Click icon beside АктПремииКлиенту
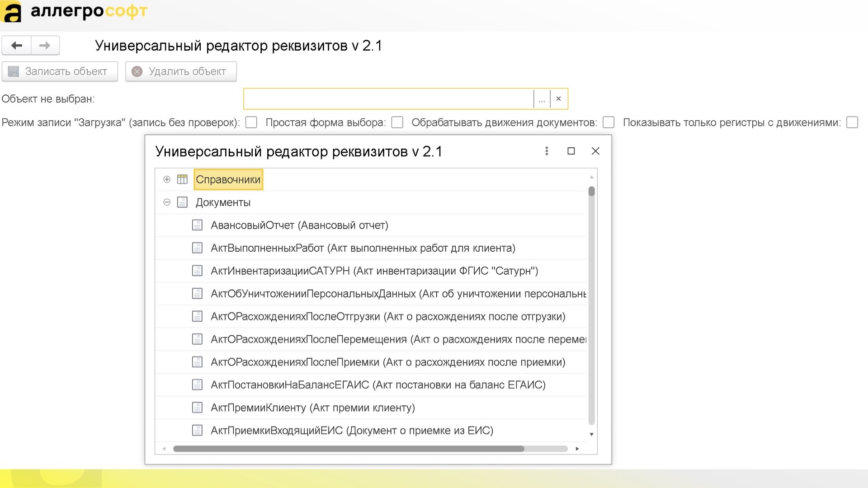Screen dimensions: 868x488 pos(197,408)
